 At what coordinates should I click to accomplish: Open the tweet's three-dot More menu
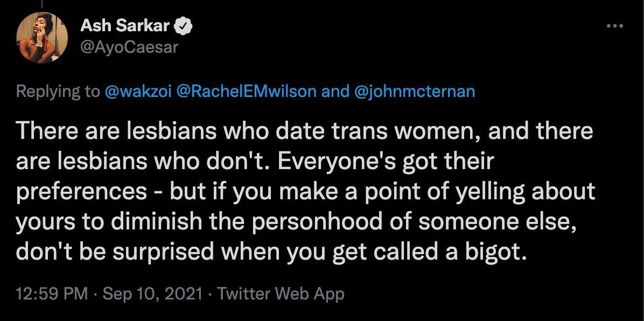coord(615,26)
